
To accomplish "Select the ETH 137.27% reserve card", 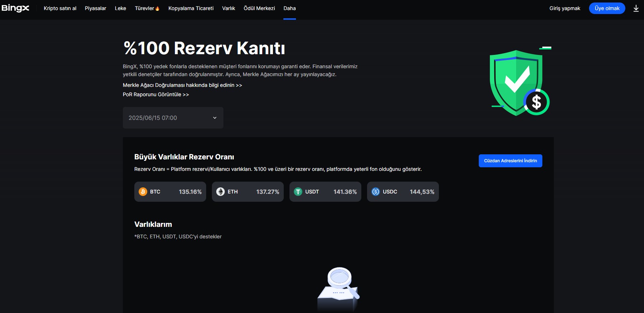I will point(248,192).
